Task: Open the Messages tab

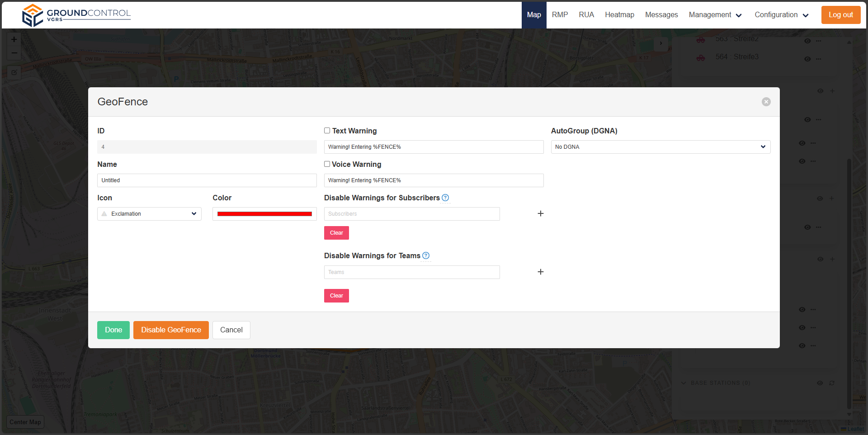Action: click(661, 15)
